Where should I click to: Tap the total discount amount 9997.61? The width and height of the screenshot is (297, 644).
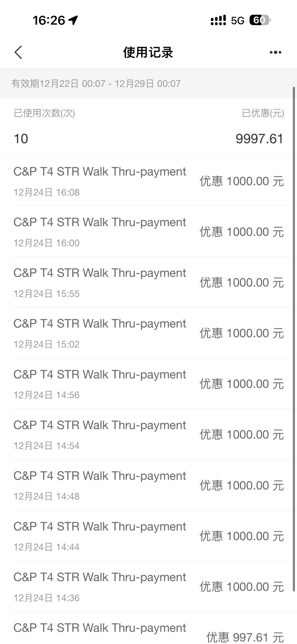pos(259,139)
